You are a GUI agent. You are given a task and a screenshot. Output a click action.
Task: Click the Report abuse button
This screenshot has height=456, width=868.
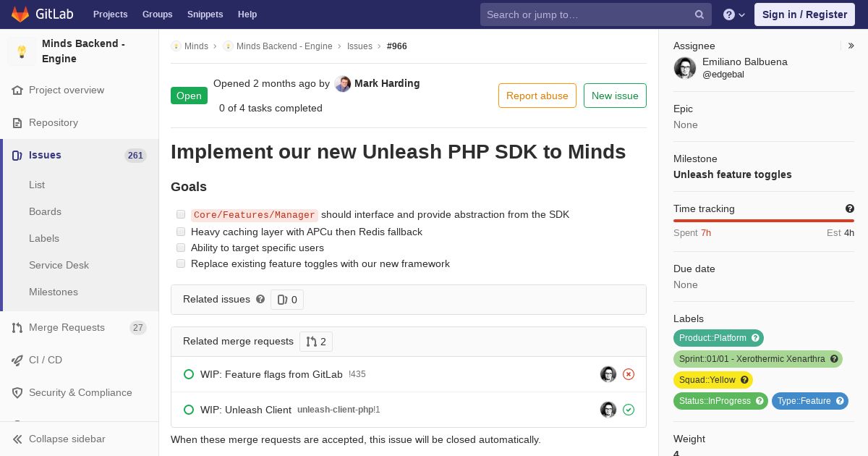point(537,96)
